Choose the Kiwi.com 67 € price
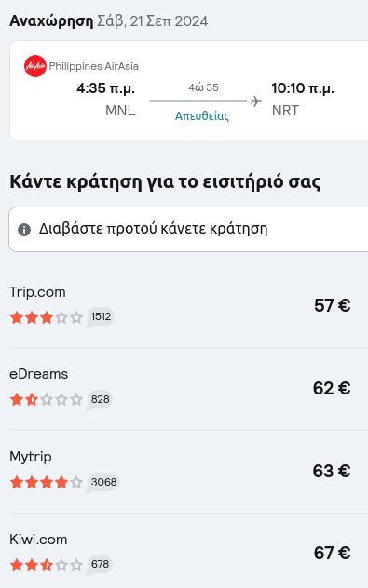The image size is (368, 588). [332, 553]
